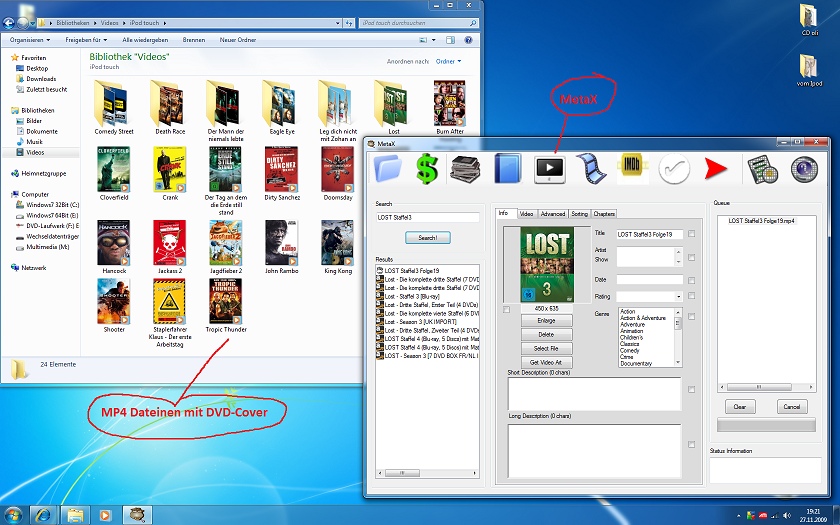This screenshot has height=525, width=840.
Task: Select the Hancock movie file
Action: point(114,246)
